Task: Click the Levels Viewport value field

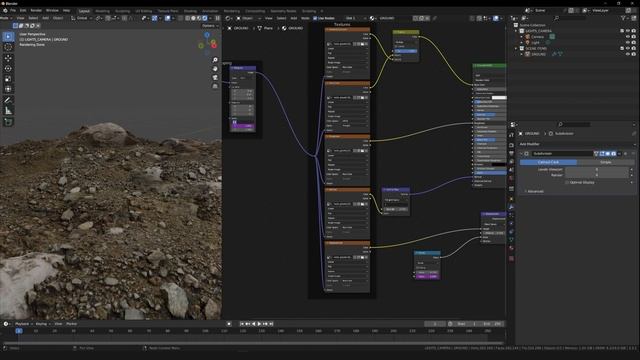Action: click(x=597, y=169)
